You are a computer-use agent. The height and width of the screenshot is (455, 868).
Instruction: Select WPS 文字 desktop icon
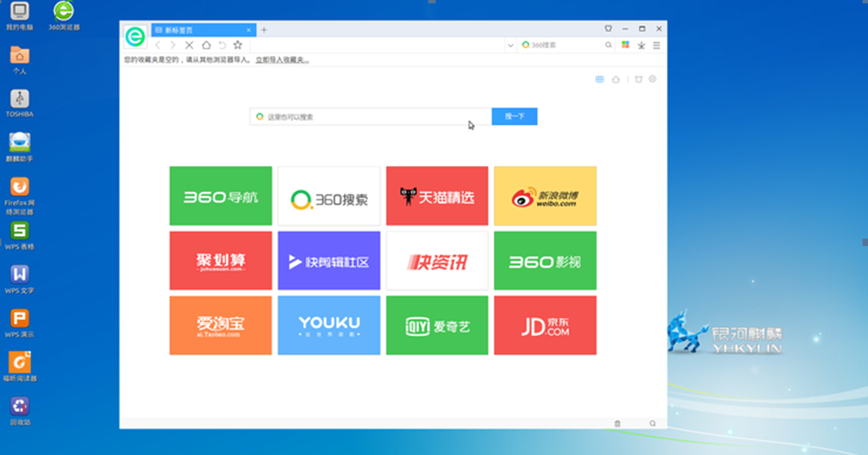pyautogui.click(x=19, y=279)
